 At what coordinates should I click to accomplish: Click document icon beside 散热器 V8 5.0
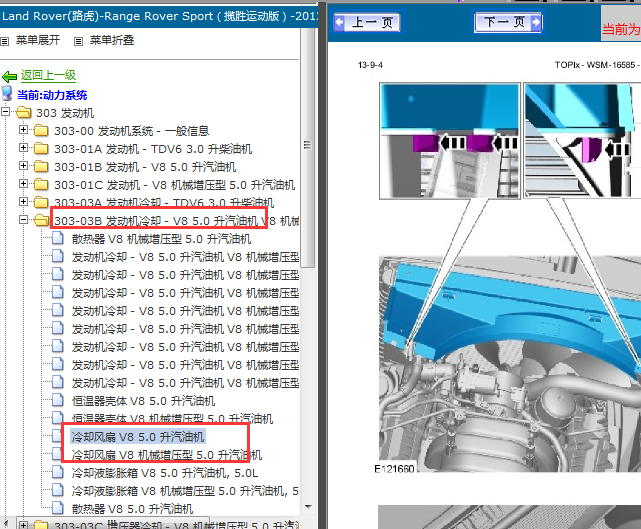(x=58, y=508)
